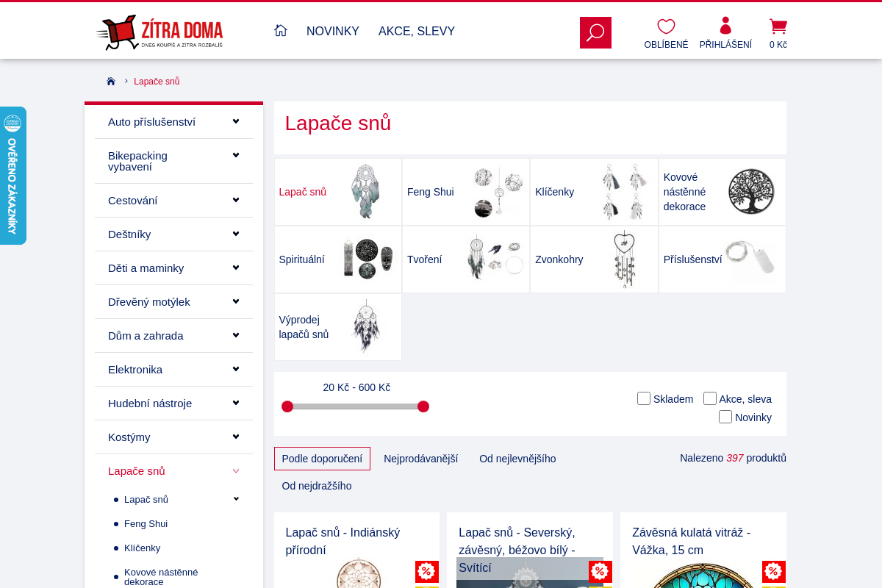Click the Tvoření category image
This screenshot has width=882, height=588.
point(495,257)
